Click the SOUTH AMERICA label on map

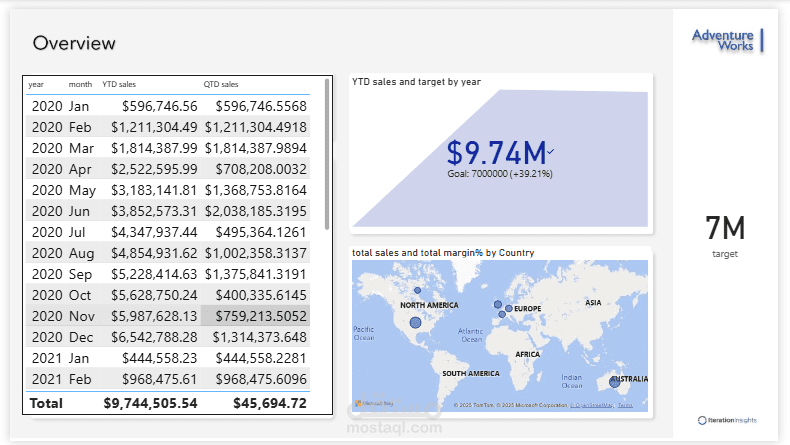tap(471, 373)
